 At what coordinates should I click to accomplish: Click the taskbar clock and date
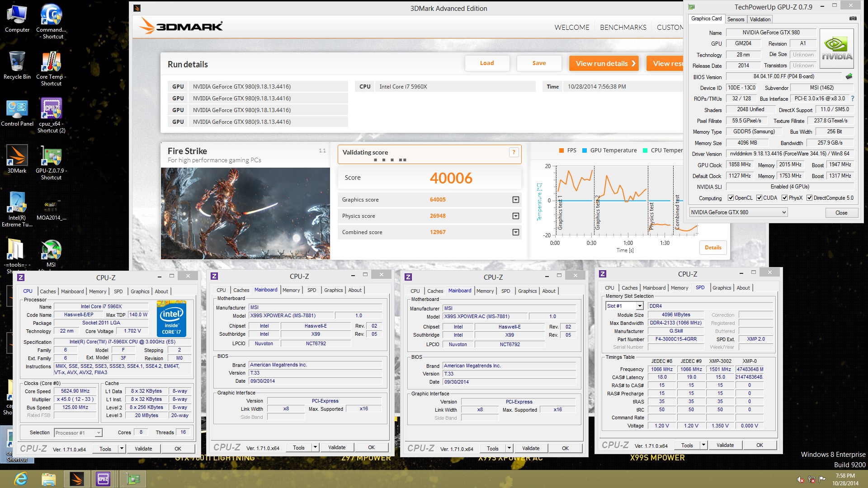click(x=845, y=479)
